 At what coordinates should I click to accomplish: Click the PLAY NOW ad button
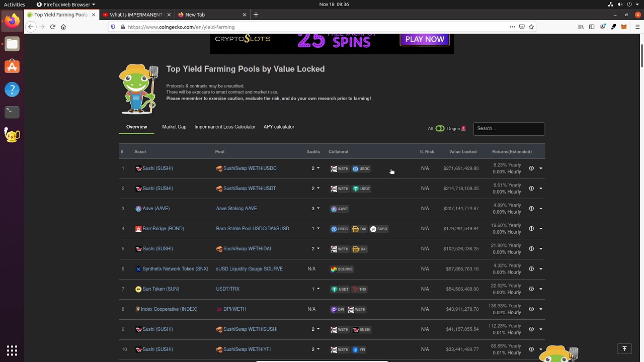click(425, 39)
